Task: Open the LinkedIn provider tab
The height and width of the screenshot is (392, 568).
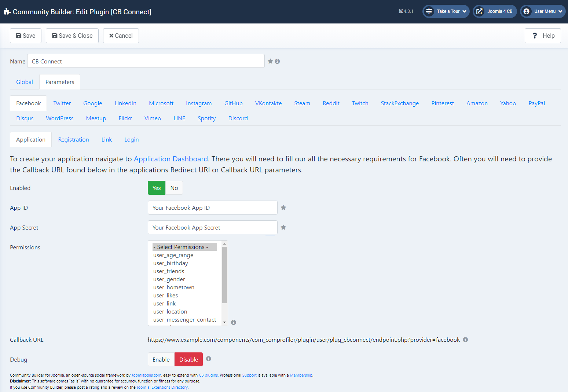Action: (x=125, y=103)
